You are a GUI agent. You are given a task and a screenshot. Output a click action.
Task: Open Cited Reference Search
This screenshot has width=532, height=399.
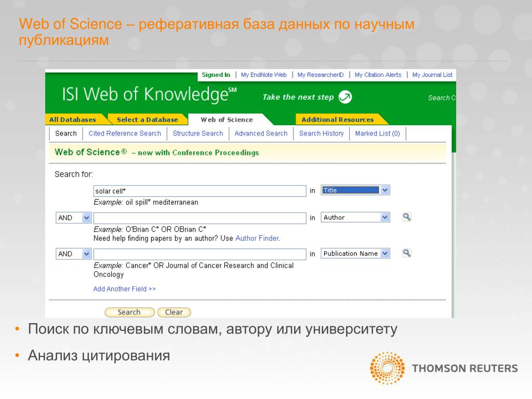coord(125,134)
